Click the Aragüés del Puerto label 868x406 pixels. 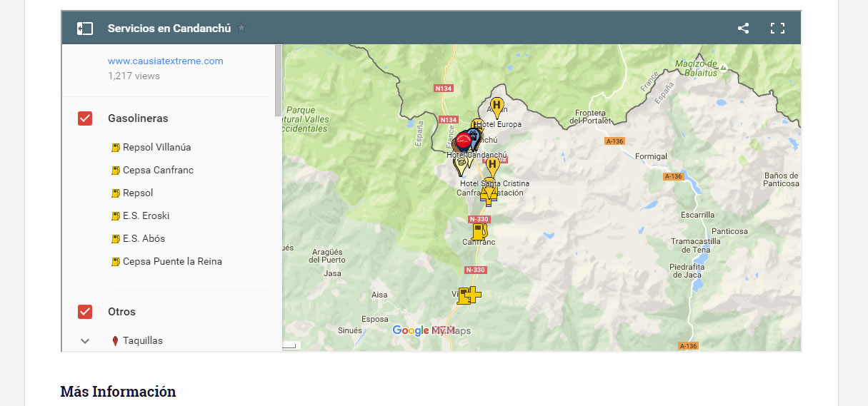click(x=327, y=256)
